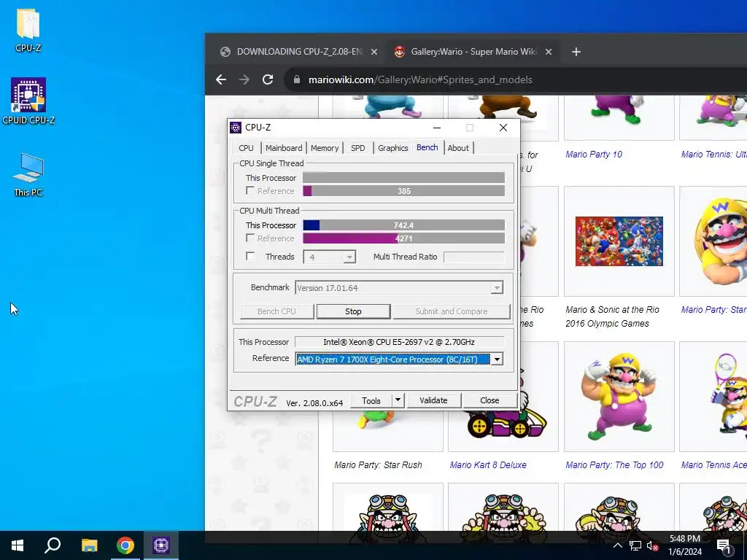This screenshot has height=560, width=747.
Task: Click single thread This Processor bar
Action: click(403, 178)
